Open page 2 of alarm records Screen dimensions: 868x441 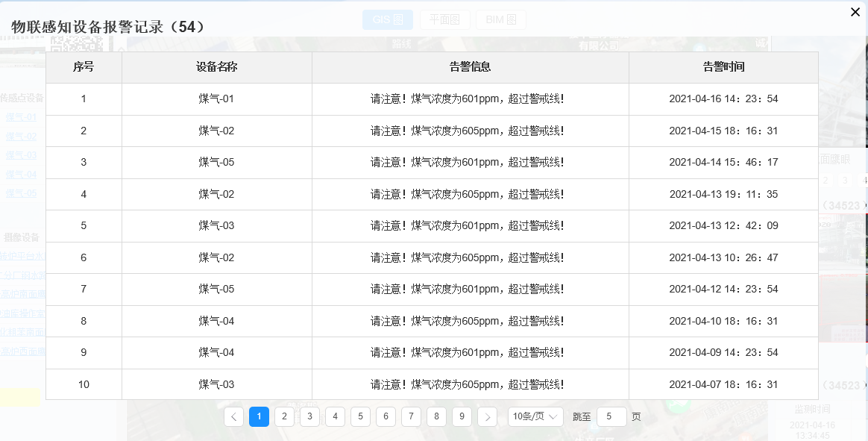click(x=285, y=416)
